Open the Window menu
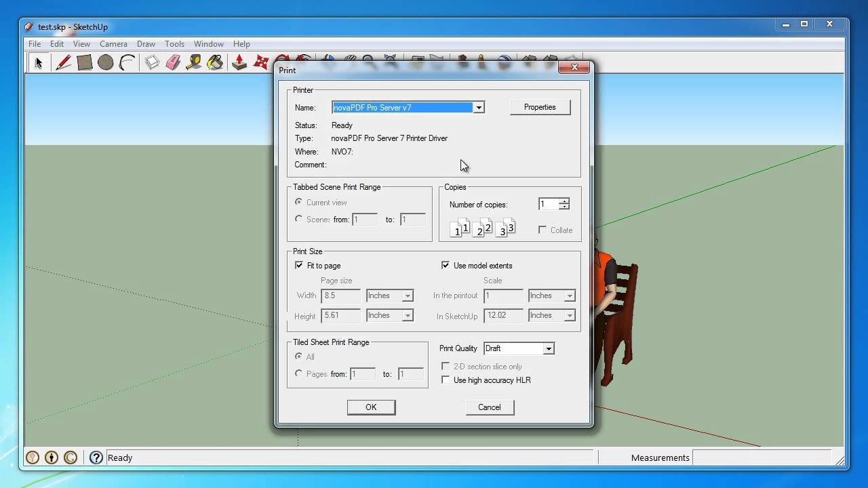The width and height of the screenshot is (868, 488). 209,43
